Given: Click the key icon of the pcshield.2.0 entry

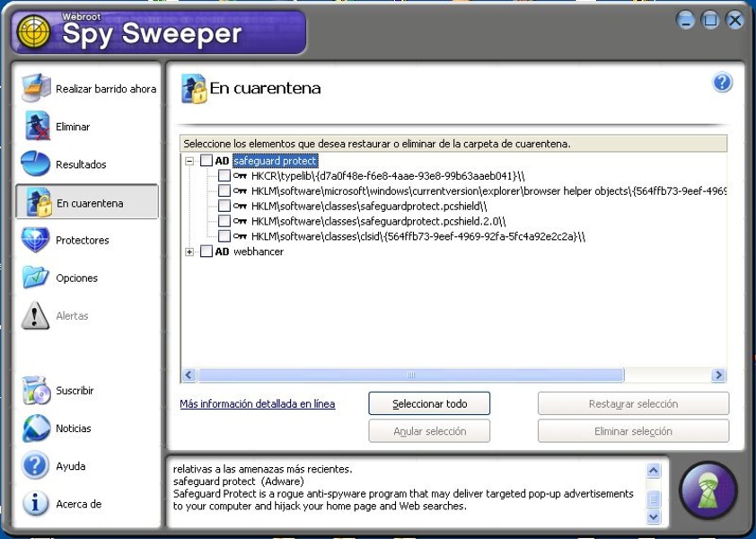Looking at the screenshot, I should tap(240, 221).
